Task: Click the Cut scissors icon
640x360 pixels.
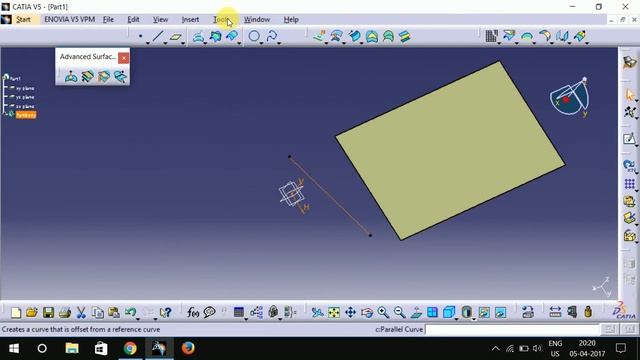Action: coord(81,313)
